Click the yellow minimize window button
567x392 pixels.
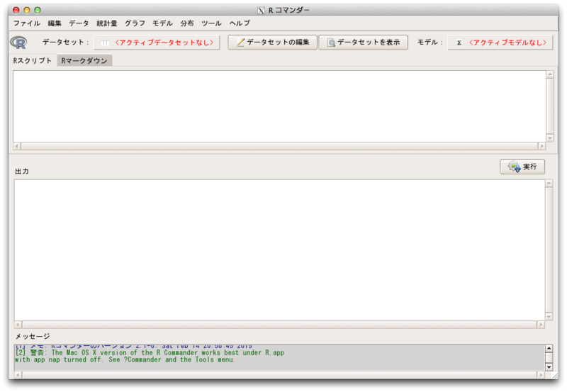(26, 10)
